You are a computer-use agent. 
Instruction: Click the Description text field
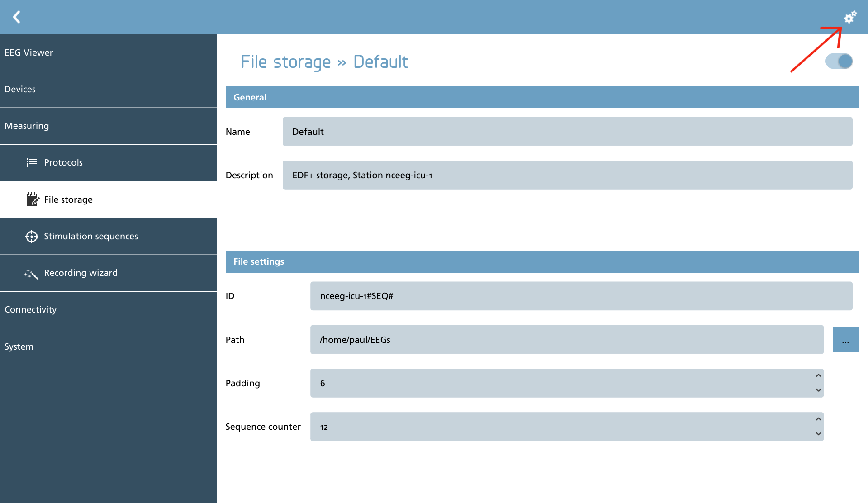567,175
